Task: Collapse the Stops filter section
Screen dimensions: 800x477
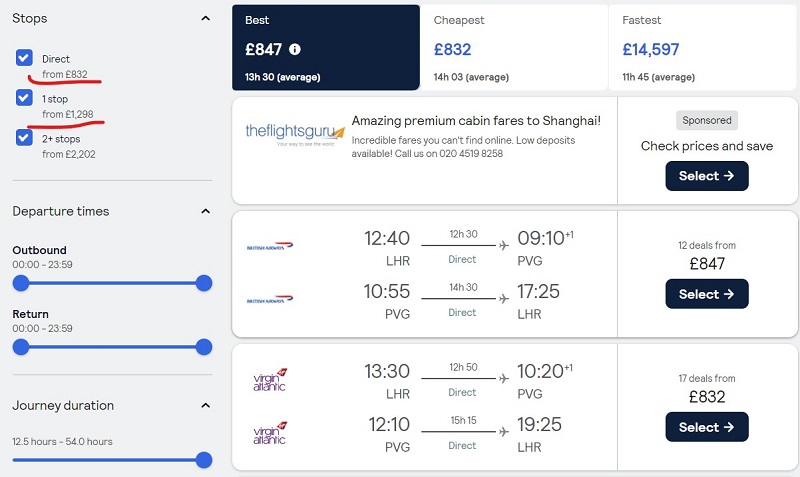Action: 206,18
